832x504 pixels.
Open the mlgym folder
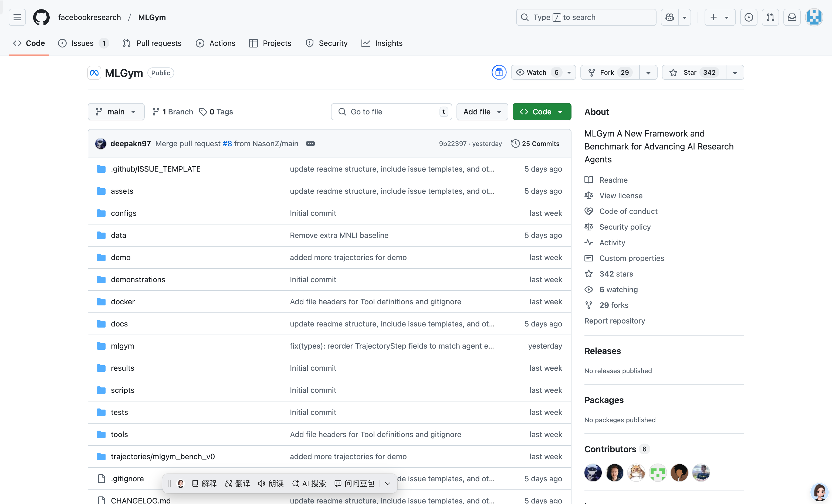[x=122, y=346]
